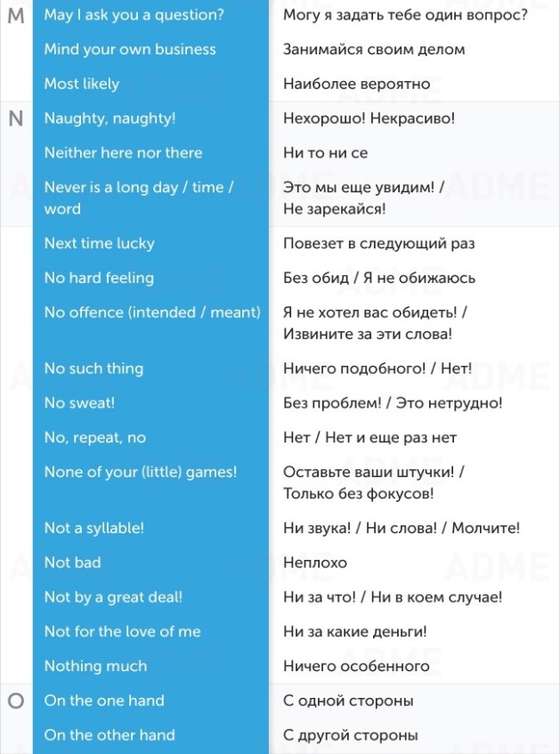Click the "Not for the love of me" phrase

pyautogui.click(x=123, y=632)
